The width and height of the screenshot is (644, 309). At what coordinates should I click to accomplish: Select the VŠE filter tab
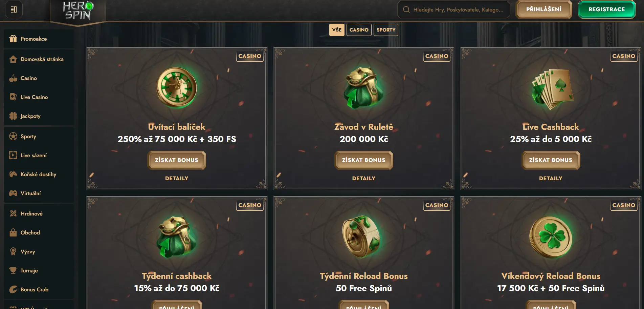click(337, 30)
